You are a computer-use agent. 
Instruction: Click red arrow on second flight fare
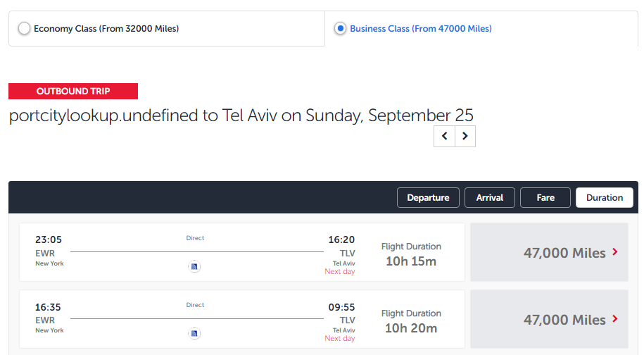point(615,318)
